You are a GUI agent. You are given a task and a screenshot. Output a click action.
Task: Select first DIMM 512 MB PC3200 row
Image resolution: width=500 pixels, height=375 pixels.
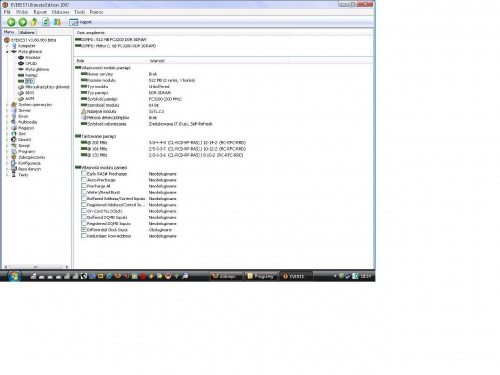click(111, 39)
